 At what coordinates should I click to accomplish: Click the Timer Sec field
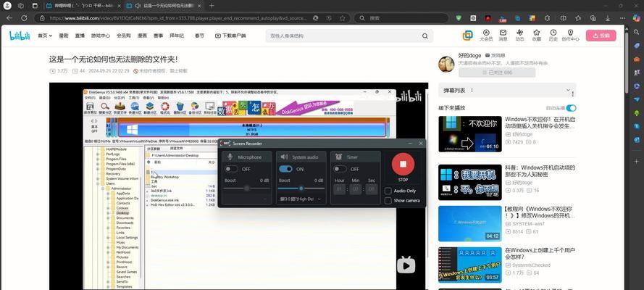[372, 189]
